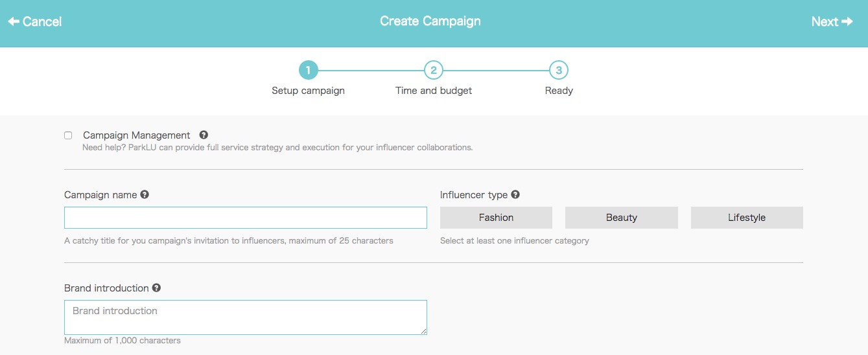Click the help icon beside Campaign Management
The image size is (868, 355).
pos(204,135)
